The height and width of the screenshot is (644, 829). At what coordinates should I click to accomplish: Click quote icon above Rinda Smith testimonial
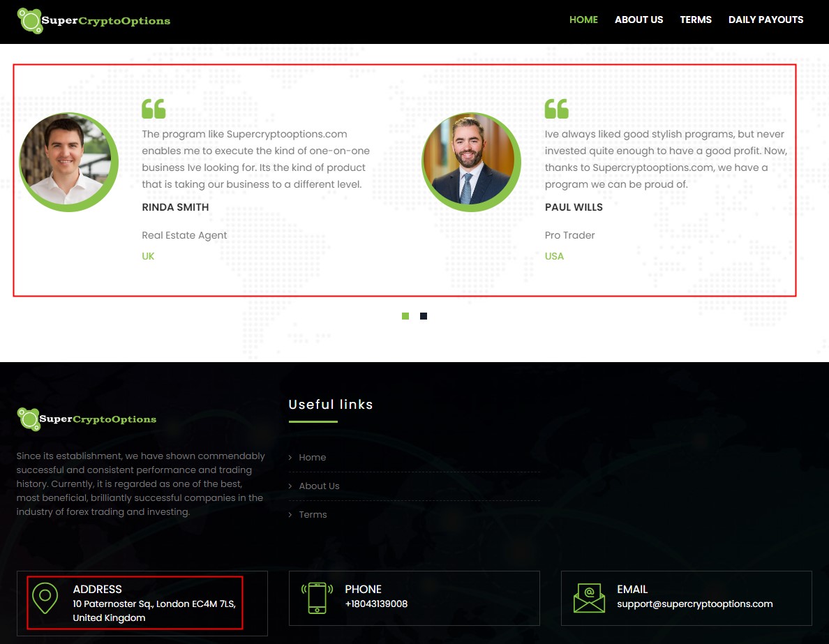coord(154,109)
